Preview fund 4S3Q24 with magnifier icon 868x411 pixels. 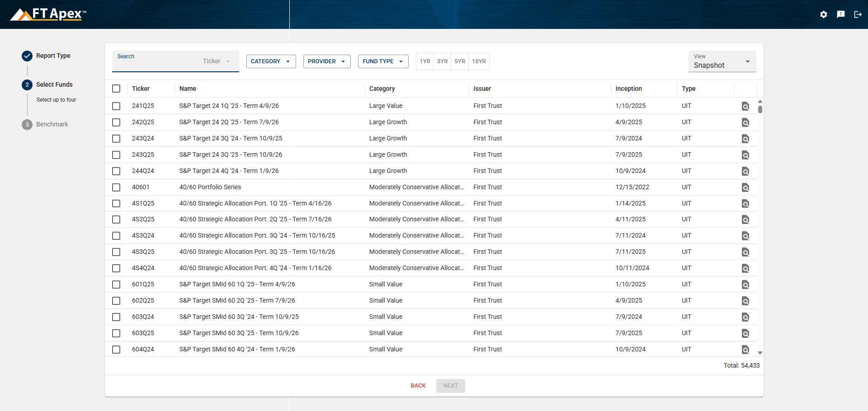click(x=745, y=236)
